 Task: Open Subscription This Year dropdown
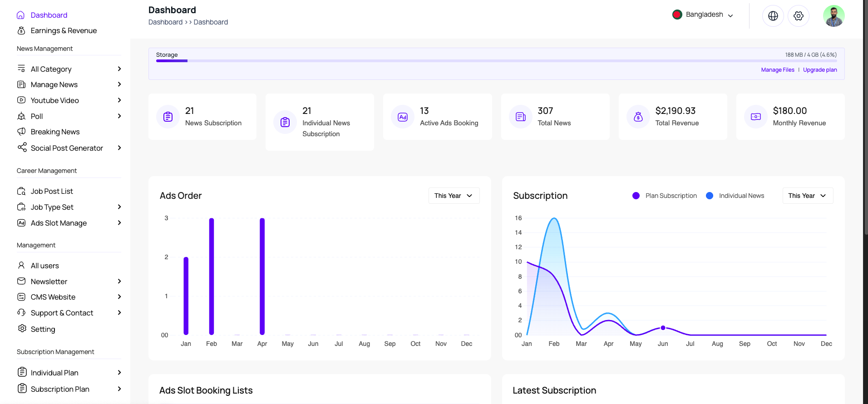click(x=808, y=196)
